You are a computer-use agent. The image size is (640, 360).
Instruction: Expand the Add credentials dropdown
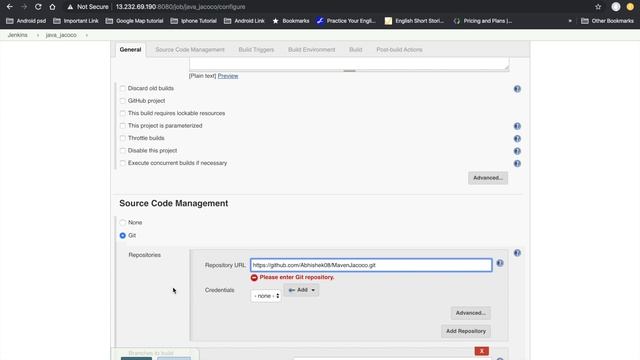click(302, 290)
